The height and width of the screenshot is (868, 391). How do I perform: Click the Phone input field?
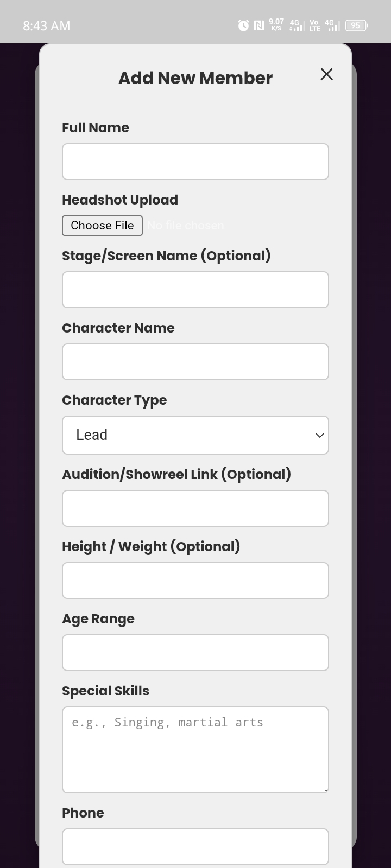[195, 846]
